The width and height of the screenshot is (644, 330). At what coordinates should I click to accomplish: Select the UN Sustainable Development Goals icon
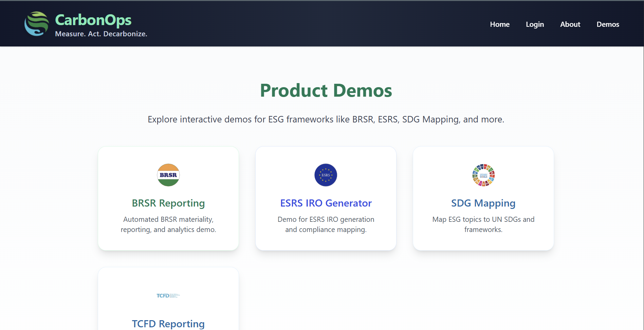[483, 175]
